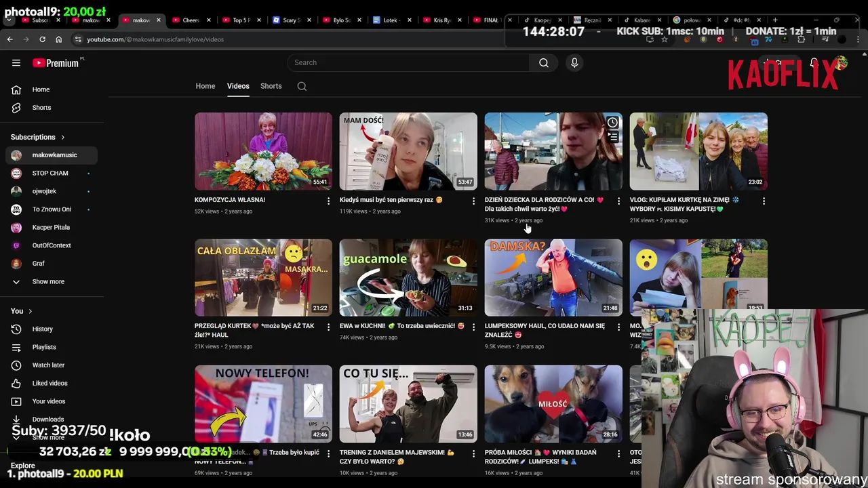The width and height of the screenshot is (868, 488).
Task: Click Shorts icon in sidebar
Action: (x=16, y=108)
